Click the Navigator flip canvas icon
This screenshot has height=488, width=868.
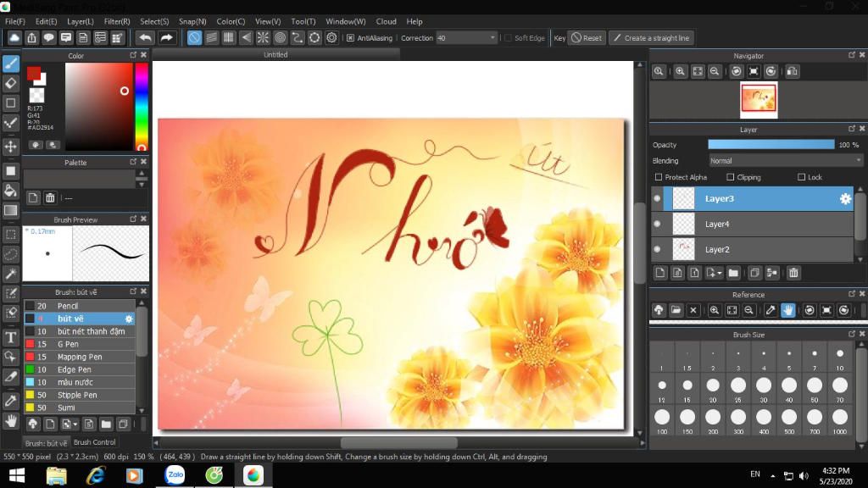click(x=793, y=71)
